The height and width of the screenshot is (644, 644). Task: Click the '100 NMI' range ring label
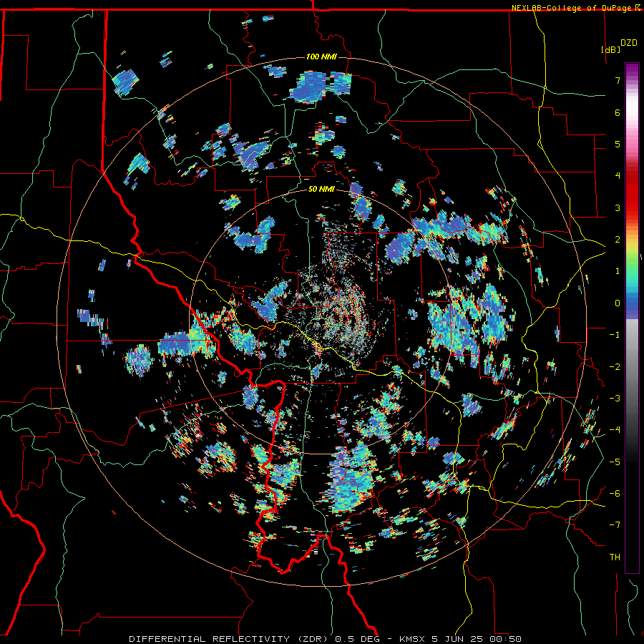(321, 57)
